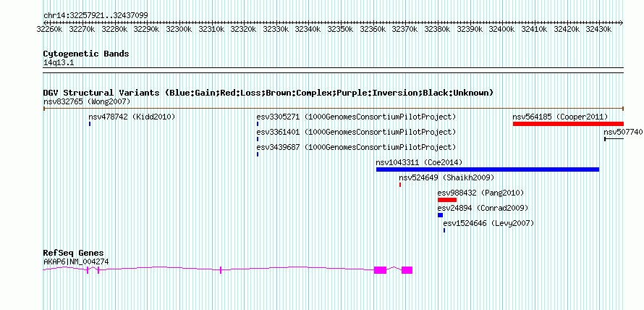Click the AKAP6 large exon near 32370k
Image resolution: width=644 pixels, height=310 pixels.
[407, 270]
